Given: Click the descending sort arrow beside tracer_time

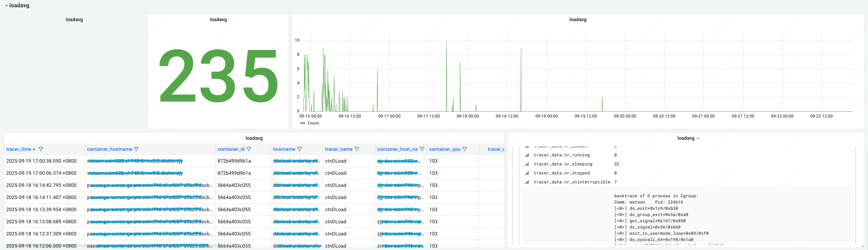Looking at the screenshot, I should [34, 149].
